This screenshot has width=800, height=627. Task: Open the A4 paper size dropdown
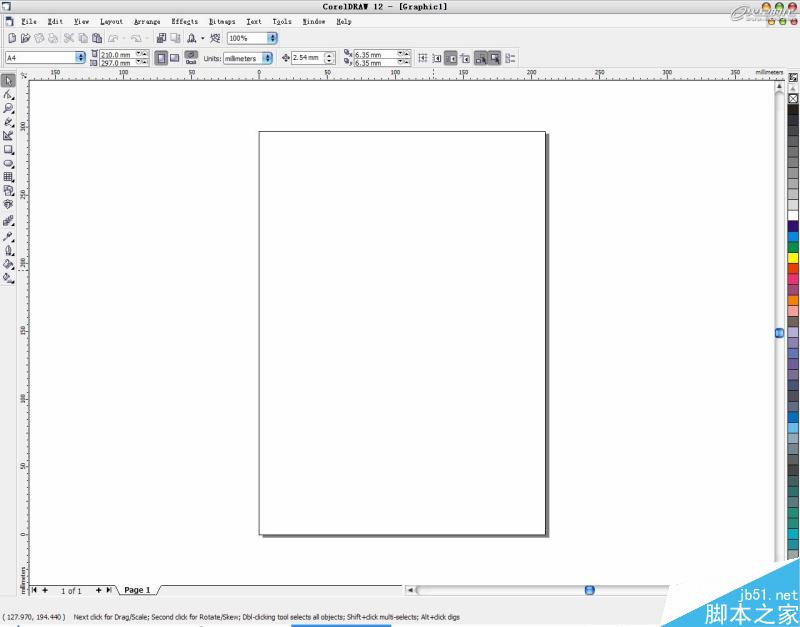[x=81, y=58]
